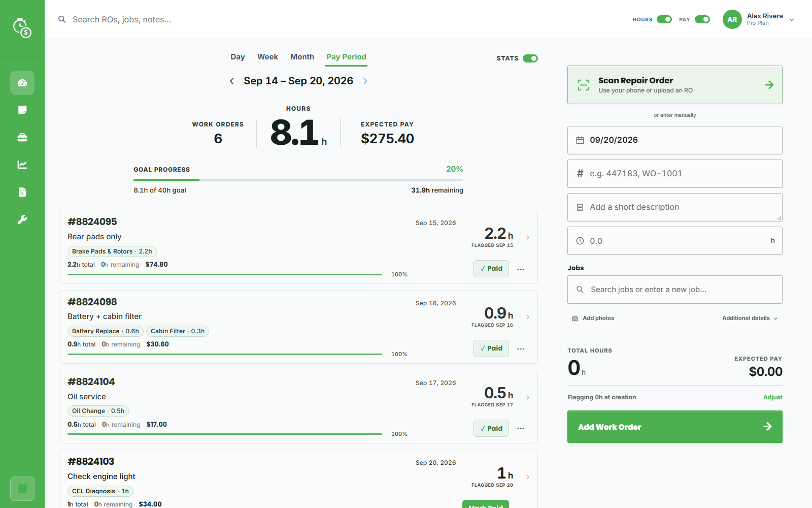Expand Alex Rivera account menu chevron
Screen dimensions: 812x508
point(792,20)
